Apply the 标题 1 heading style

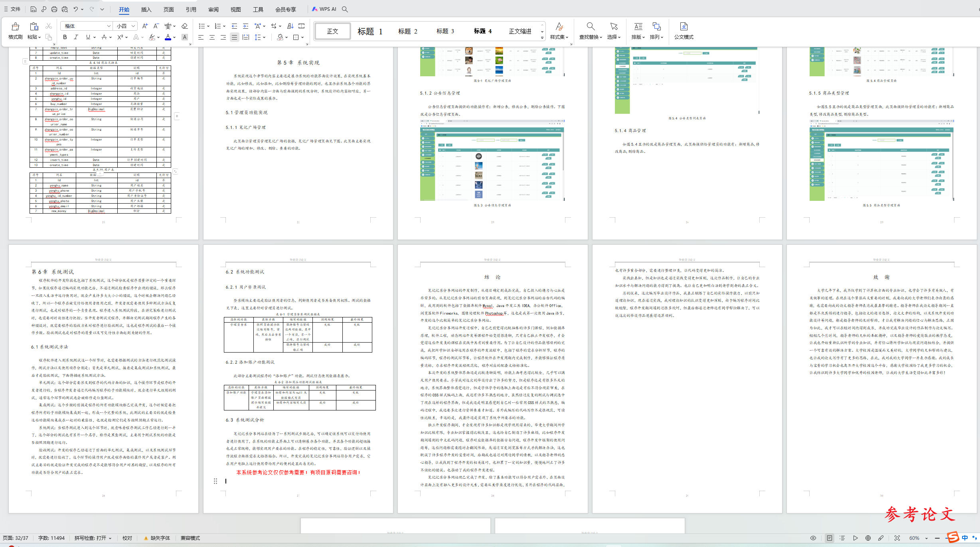(369, 31)
